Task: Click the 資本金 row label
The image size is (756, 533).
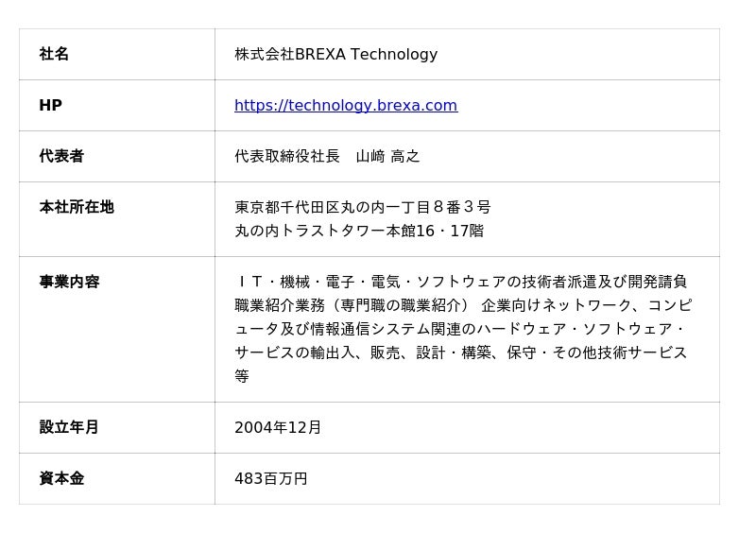Action: [x=61, y=478]
